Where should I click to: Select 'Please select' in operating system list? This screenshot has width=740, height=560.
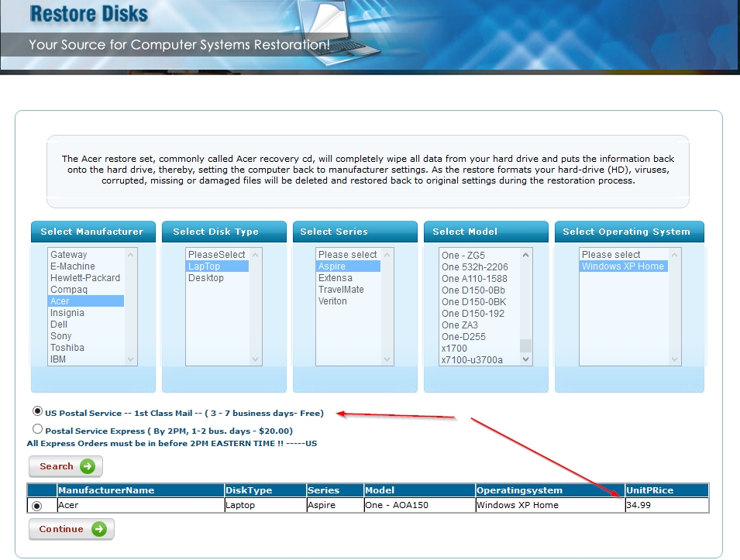[624, 255]
